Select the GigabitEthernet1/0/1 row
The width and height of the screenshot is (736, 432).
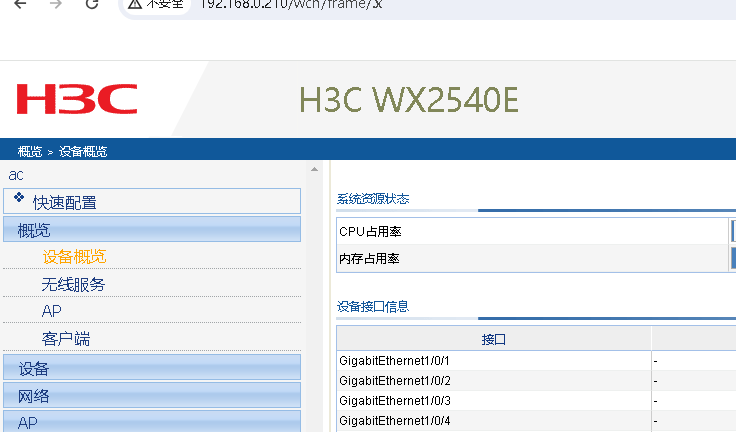pos(394,361)
